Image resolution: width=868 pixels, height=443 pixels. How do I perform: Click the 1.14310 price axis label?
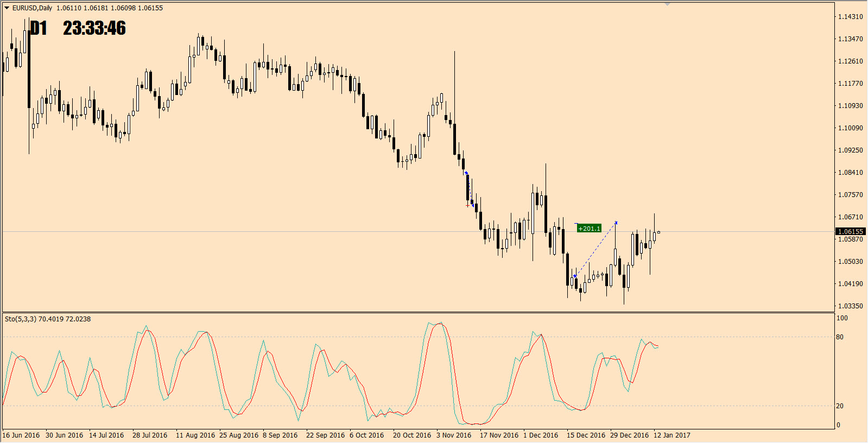click(x=851, y=17)
